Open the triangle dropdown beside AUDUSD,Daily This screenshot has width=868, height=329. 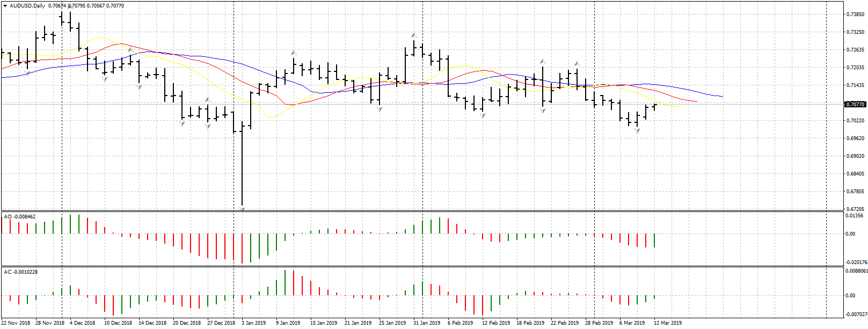[x=5, y=5]
